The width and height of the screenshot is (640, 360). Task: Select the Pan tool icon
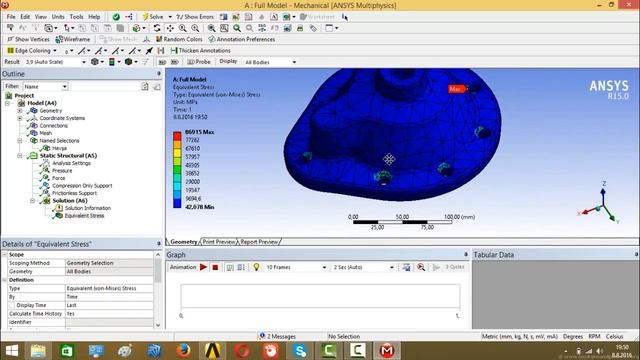click(x=170, y=28)
